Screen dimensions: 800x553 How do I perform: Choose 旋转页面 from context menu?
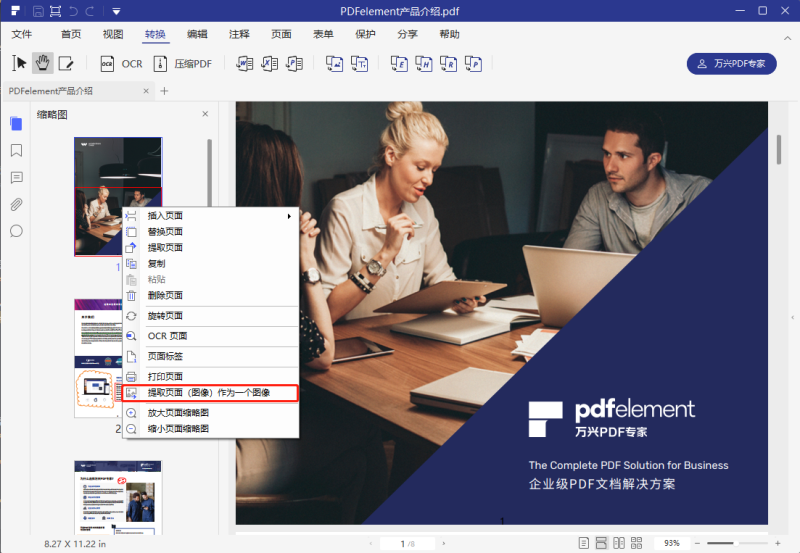(x=210, y=316)
